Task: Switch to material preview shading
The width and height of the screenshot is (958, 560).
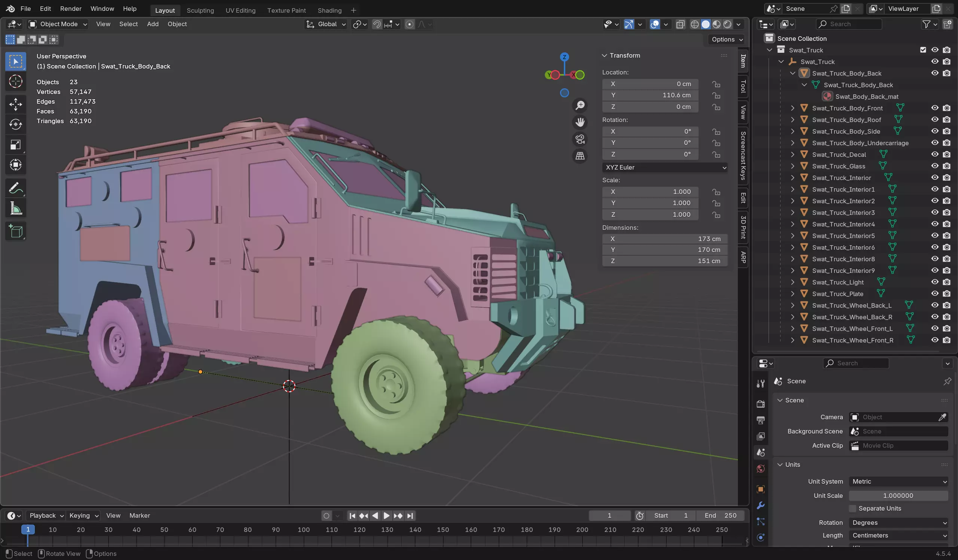Action: 717,24
